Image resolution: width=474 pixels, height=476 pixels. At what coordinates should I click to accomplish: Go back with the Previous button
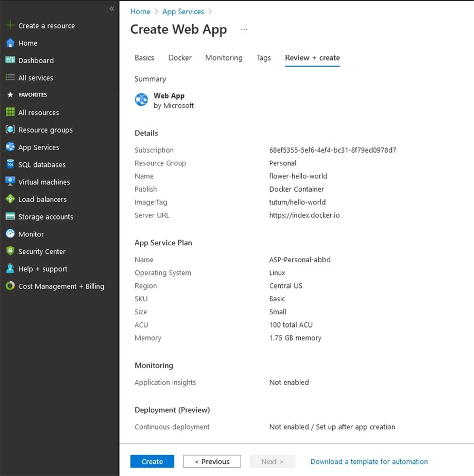212,461
